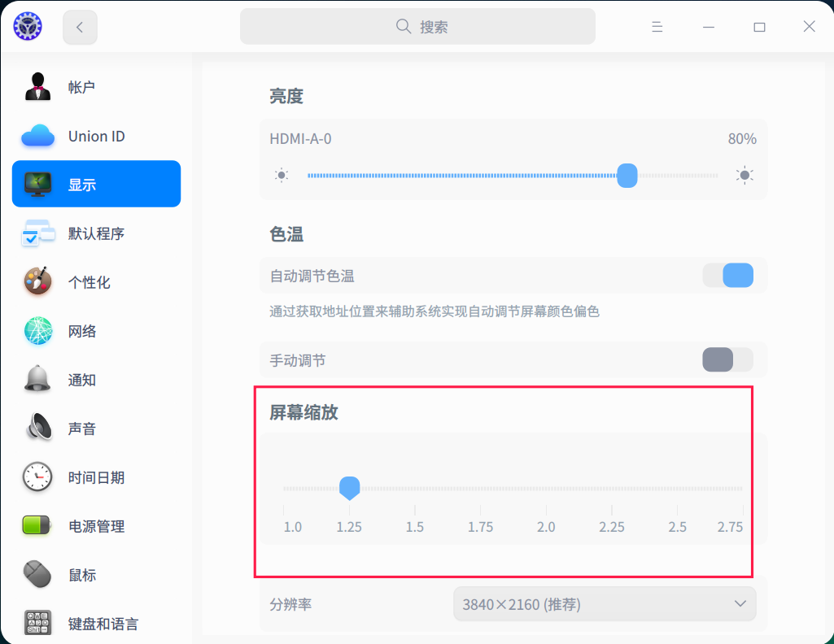Go back using the arrow button
Viewport: 834px width, 644px height.
tap(80, 27)
